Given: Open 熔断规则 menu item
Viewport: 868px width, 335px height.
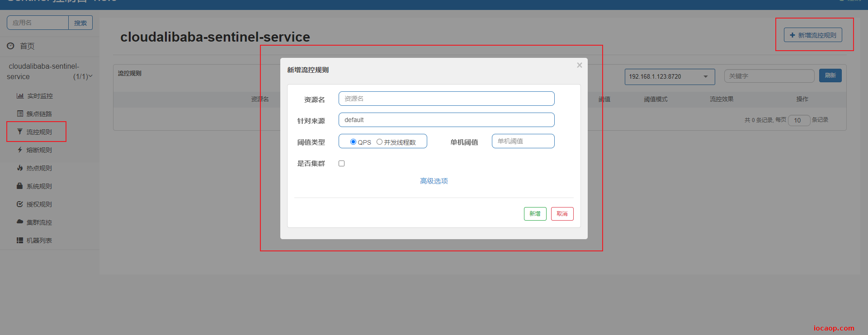Looking at the screenshot, I should click(39, 150).
